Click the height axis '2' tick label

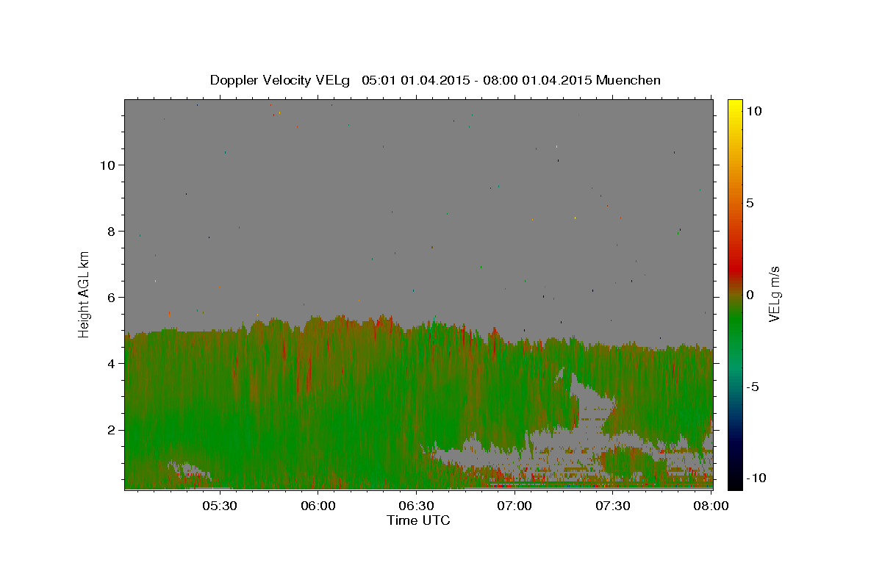[112, 429]
